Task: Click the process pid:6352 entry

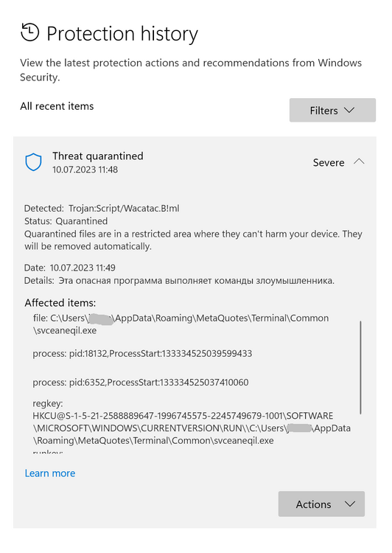Action: 141,383
